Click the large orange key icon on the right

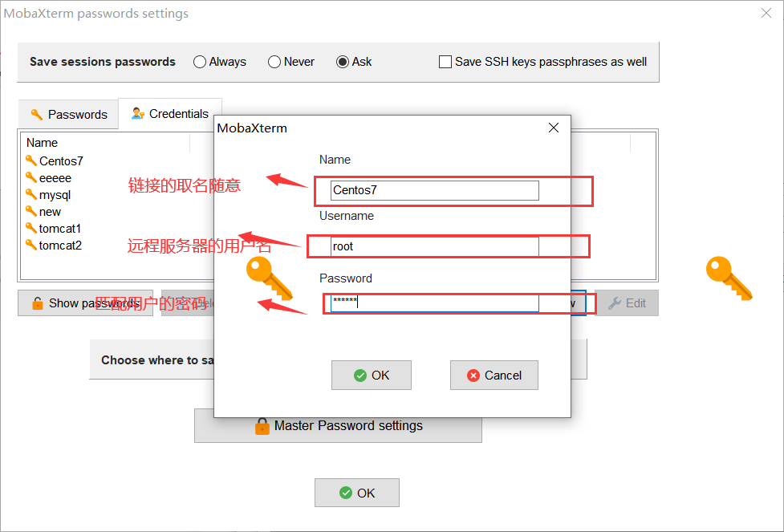point(729,278)
